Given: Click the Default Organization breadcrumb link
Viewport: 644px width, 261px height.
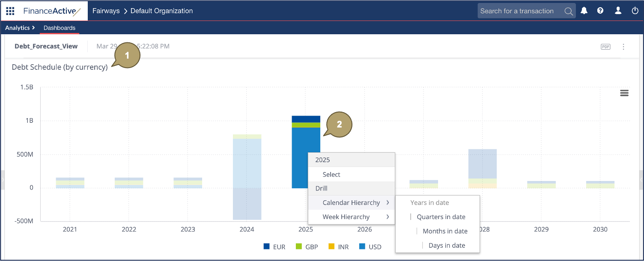Looking at the screenshot, I should click(x=161, y=11).
